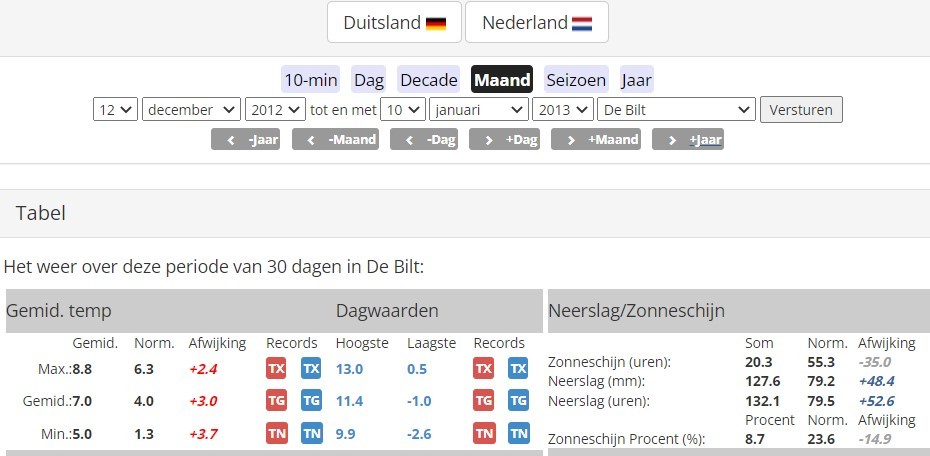Go back one year with -Jaar
Image resolution: width=930 pixels, height=456 pixels.
click(x=246, y=139)
